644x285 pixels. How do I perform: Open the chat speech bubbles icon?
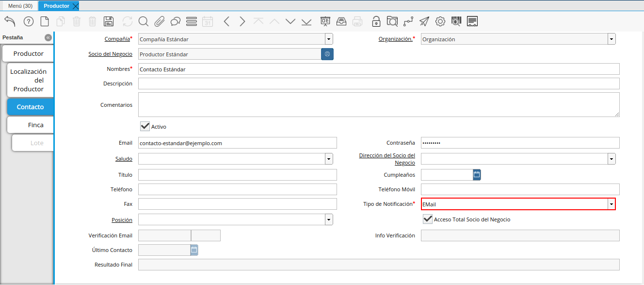(x=176, y=21)
